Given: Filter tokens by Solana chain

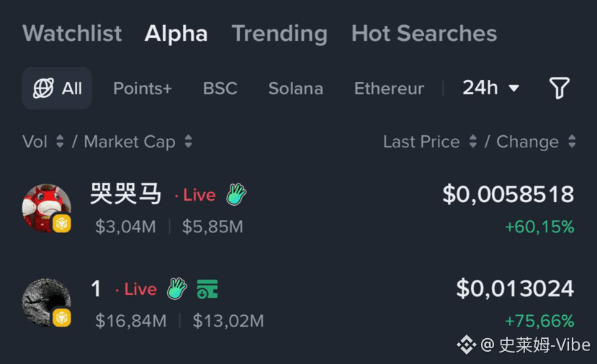Looking at the screenshot, I should pos(295,88).
